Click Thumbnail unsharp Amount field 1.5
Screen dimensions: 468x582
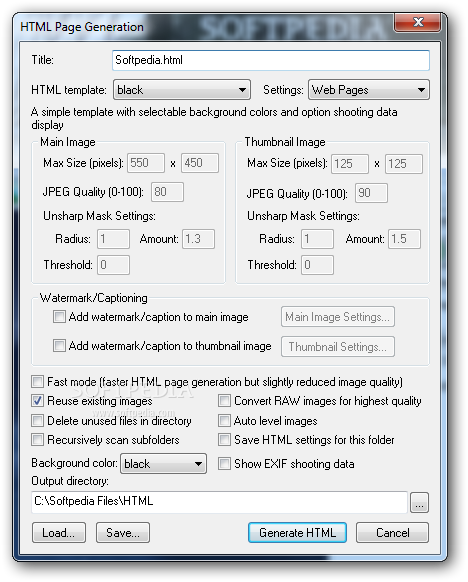[x=404, y=239]
